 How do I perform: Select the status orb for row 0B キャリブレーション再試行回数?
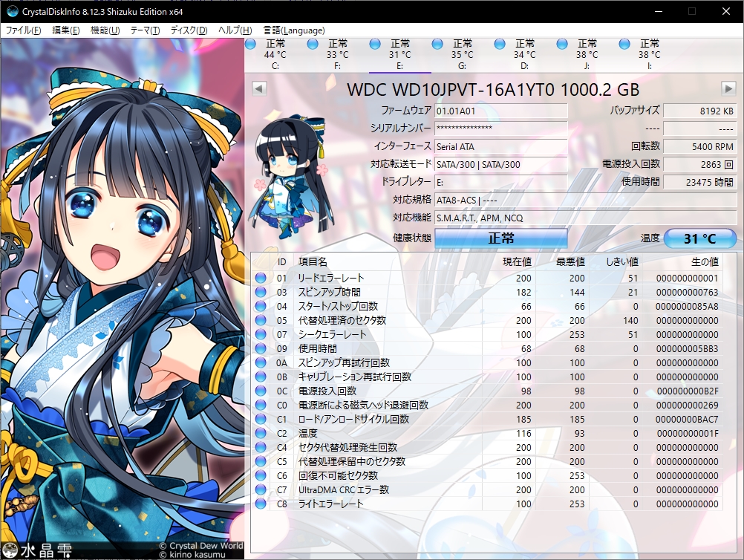tap(261, 377)
